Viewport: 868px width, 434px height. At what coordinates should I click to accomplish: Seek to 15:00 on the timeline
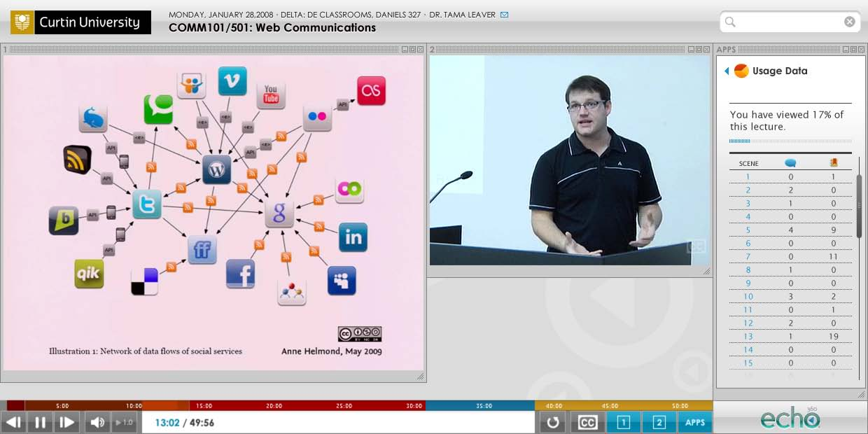point(204,405)
